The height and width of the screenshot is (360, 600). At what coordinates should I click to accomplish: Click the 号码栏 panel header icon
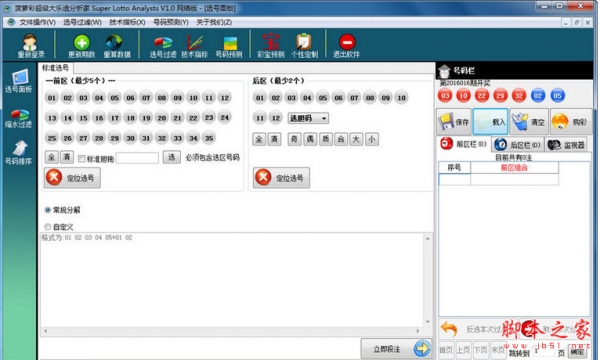[x=444, y=71]
